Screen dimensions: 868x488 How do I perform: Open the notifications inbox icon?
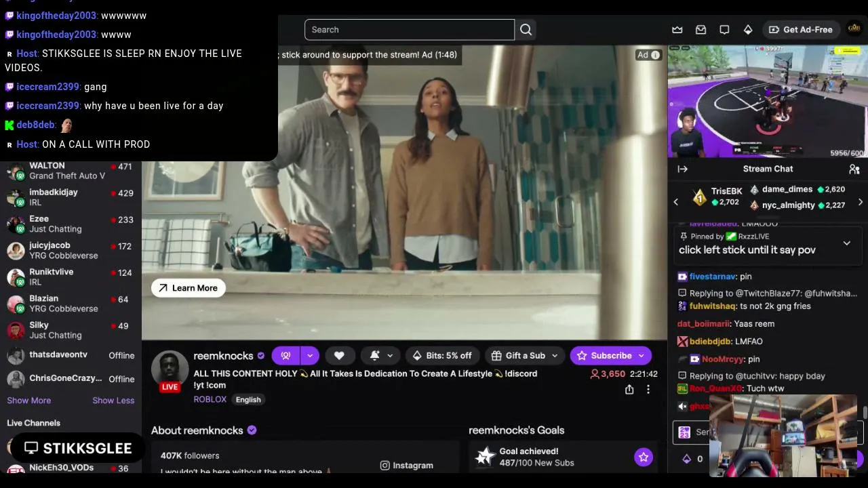tap(701, 30)
